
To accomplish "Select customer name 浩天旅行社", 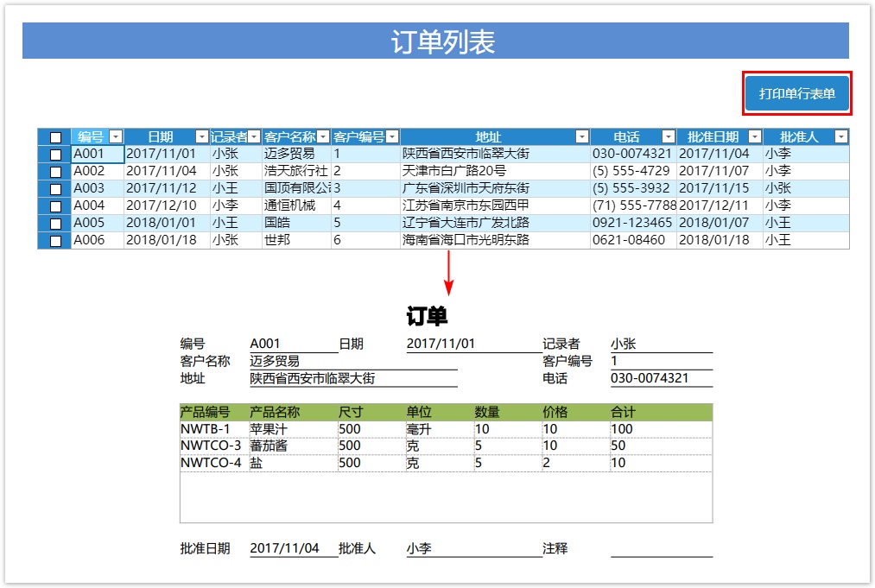I will coord(296,171).
